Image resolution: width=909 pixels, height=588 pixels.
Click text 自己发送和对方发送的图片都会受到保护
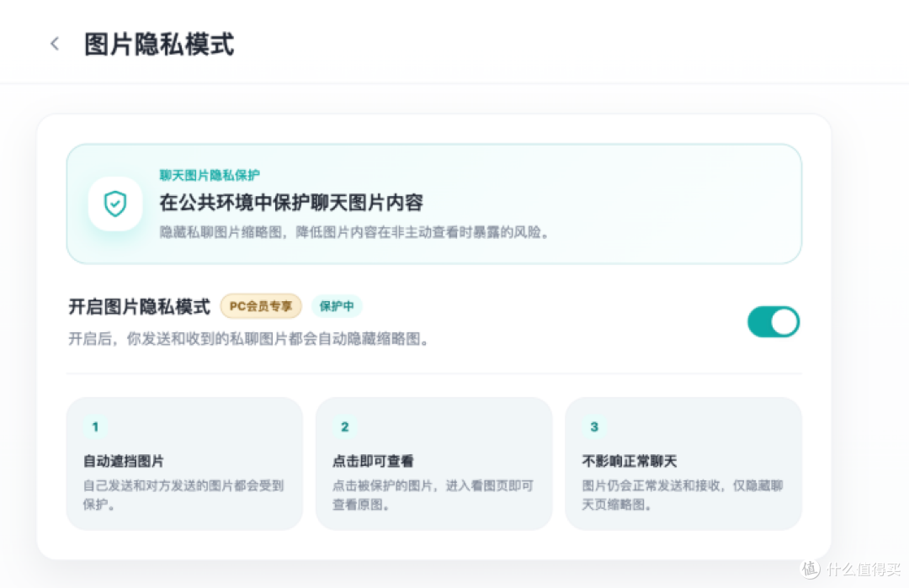point(183,495)
